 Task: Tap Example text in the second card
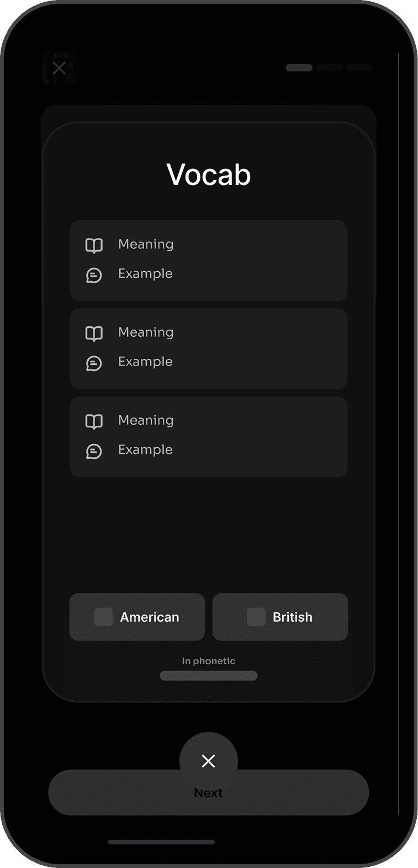(145, 362)
